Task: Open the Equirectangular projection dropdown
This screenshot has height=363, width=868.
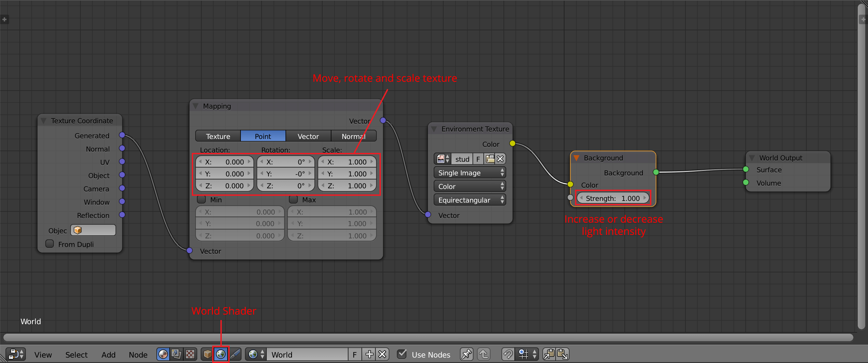Action: pyautogui.click(x=469, y=200)
